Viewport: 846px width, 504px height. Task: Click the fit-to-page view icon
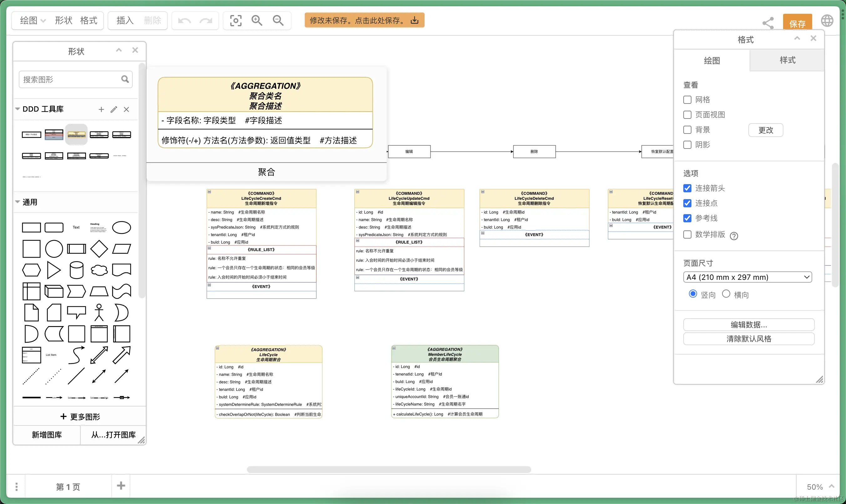tap(236, 21)
